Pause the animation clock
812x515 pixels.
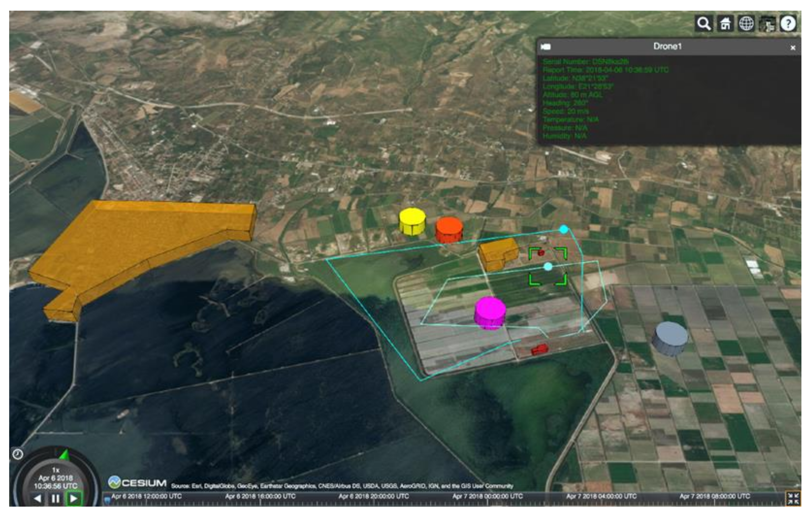(x=56, y=498)
